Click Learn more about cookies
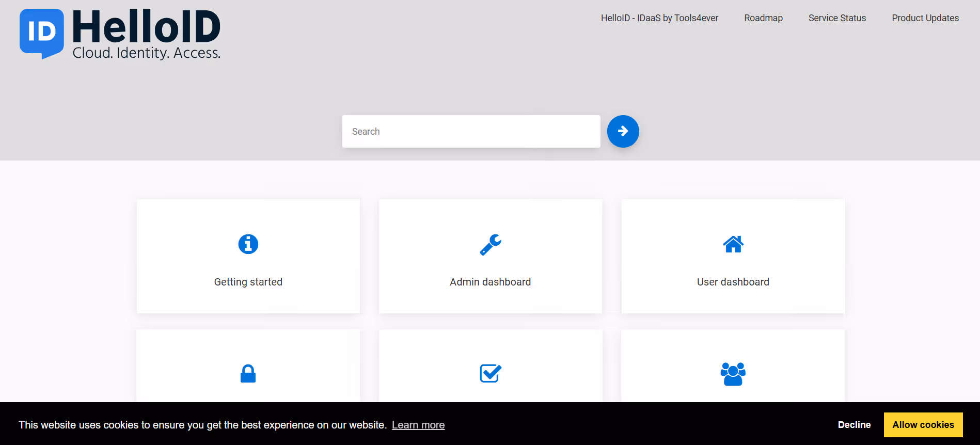980x445 pixels. pyautogui.click(x=418, y=425)
